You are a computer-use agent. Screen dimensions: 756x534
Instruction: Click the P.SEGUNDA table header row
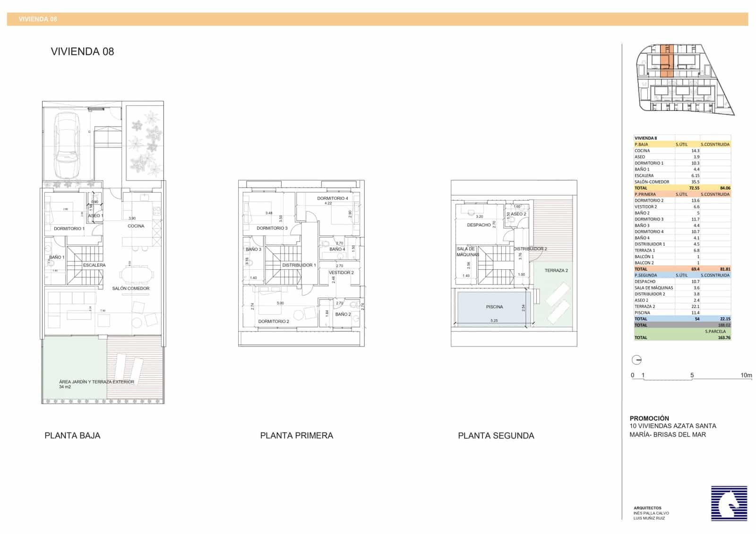[x=682, y=275]
